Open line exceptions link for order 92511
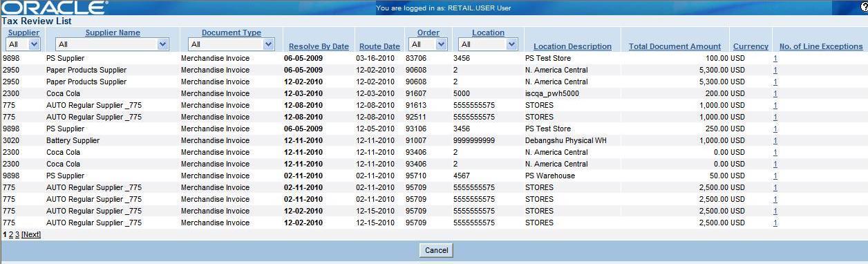Image resolution: width=868 pixels, height=264 pixels. 775,117
